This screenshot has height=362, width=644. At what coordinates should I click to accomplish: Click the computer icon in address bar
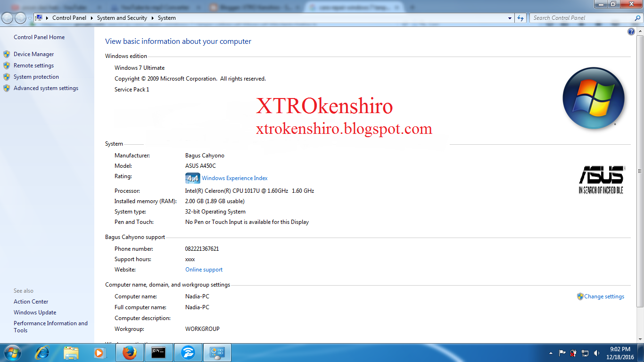39,18
